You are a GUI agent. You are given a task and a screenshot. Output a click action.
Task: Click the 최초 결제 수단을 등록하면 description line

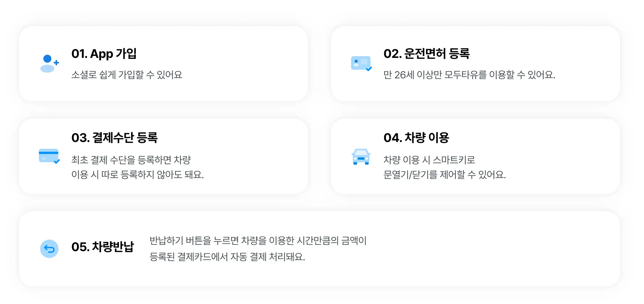tap(131, 160)
